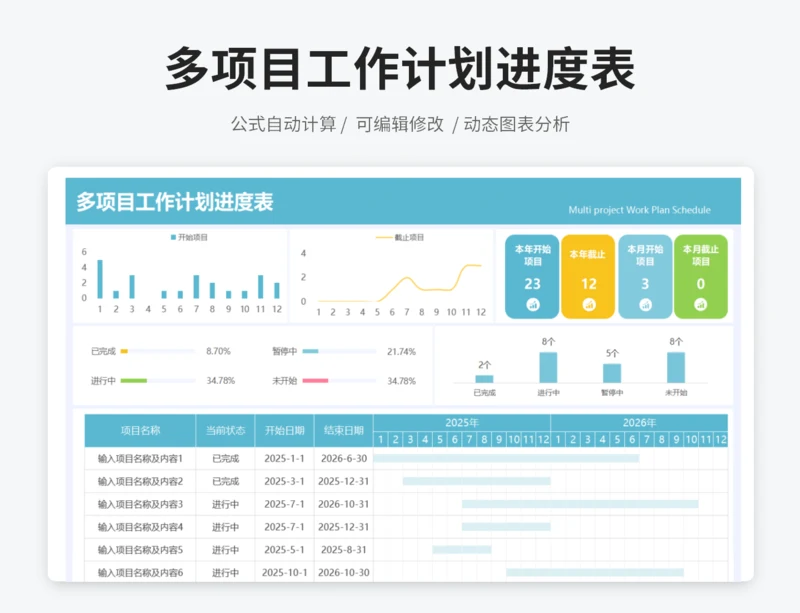The width and height of the screenshot is (800, 613).
Task: Select start date 2025-3-1
Action: 284,481
